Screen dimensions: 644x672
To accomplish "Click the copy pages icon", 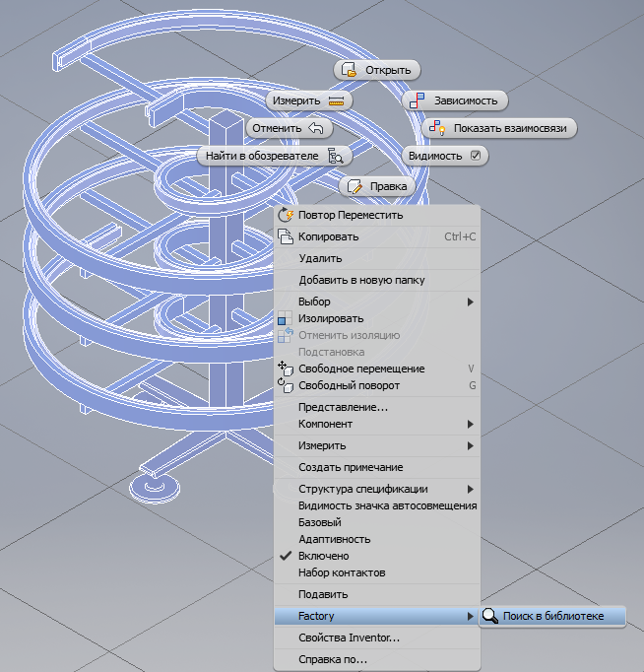I will click(286, 236).
